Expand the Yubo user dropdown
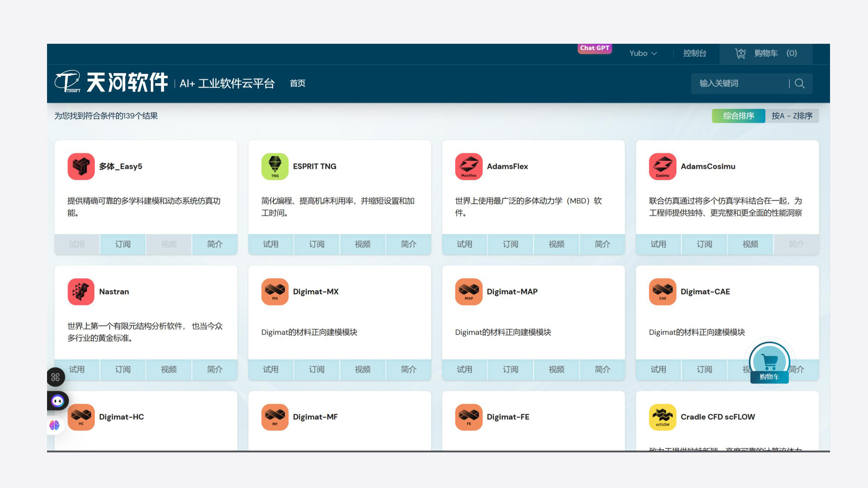Screen dimensions: 868x488 643,53
